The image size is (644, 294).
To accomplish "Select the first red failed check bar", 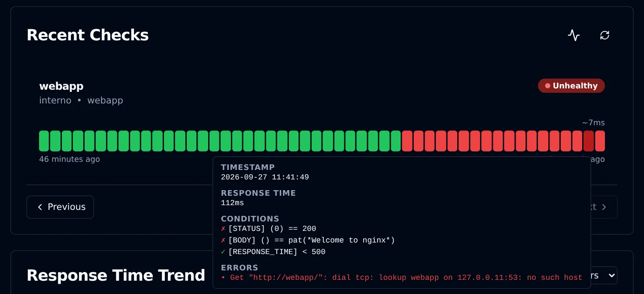I will (407, 141).
